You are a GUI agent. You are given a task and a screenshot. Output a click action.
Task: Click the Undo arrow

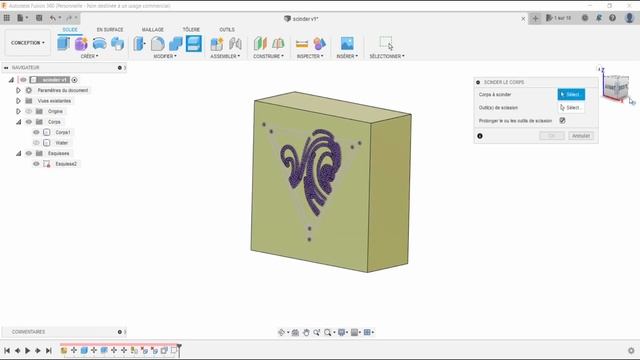[53, 18]
